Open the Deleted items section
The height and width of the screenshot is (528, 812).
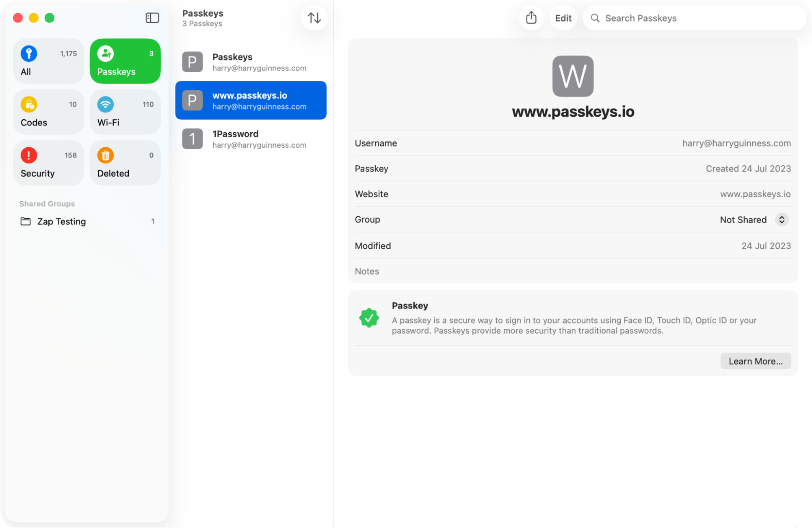click(x=125, y=162)
